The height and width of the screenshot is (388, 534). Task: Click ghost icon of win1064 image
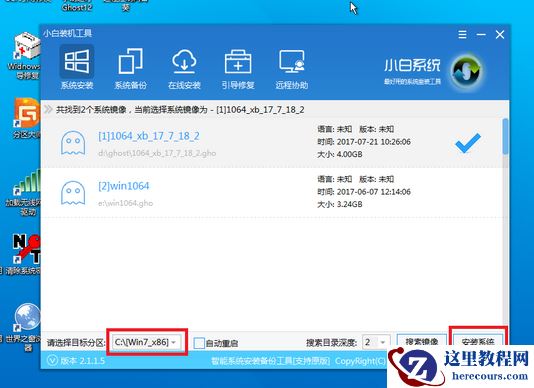pos(73,193)
